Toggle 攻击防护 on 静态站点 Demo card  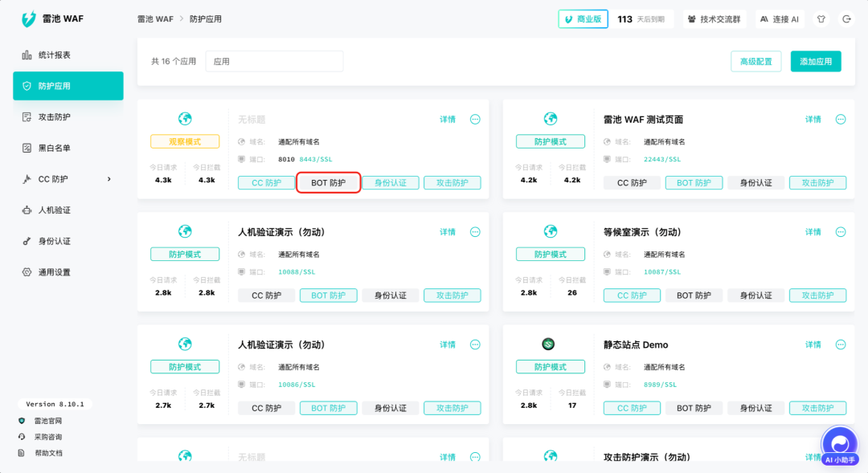coord(817,408)
